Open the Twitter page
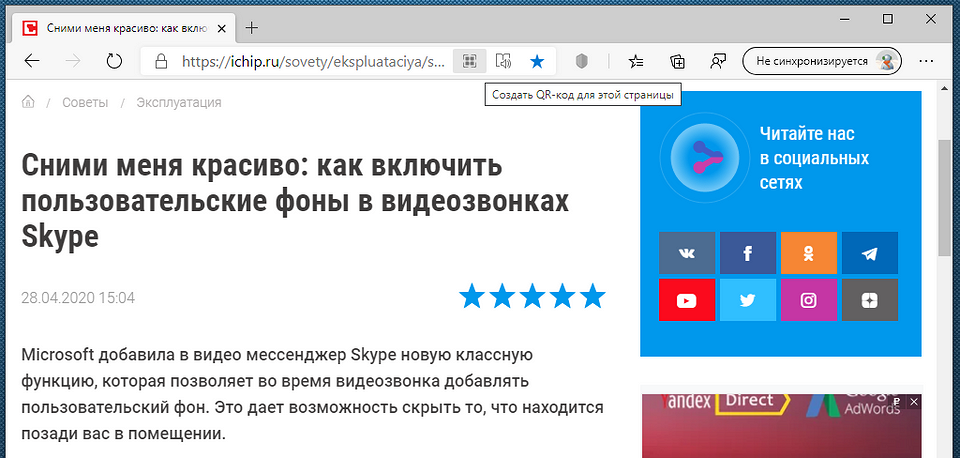960x458 pixels. pyautogui.click(x=748, y=300)
